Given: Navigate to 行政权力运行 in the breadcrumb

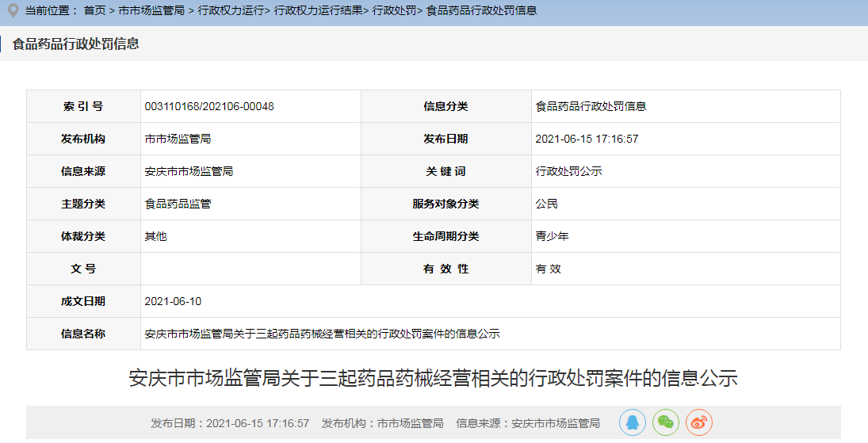Looking at the screenshot, I should click(231, 10).
